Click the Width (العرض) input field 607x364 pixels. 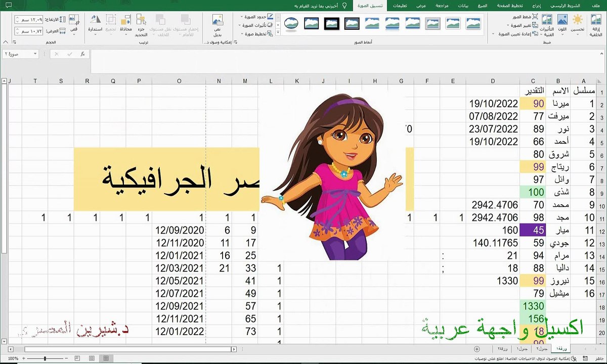point(29,31)
